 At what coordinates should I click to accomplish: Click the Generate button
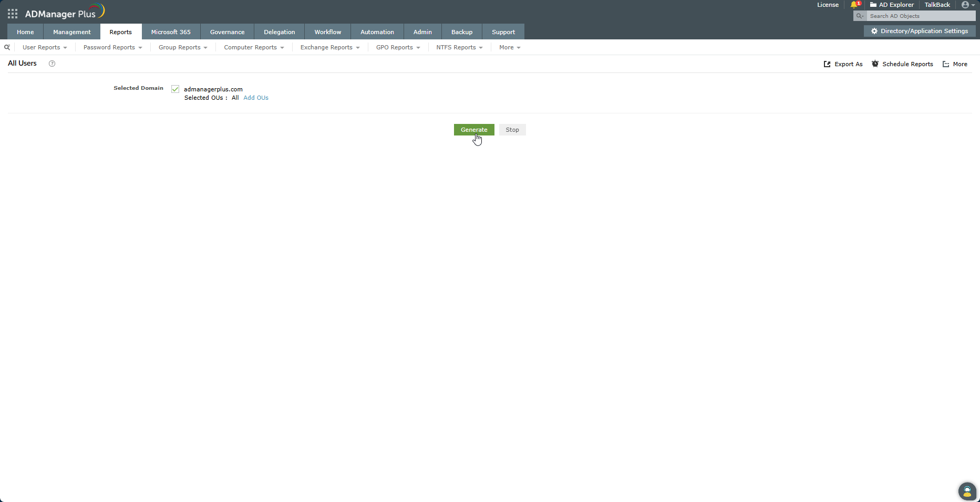473,130
